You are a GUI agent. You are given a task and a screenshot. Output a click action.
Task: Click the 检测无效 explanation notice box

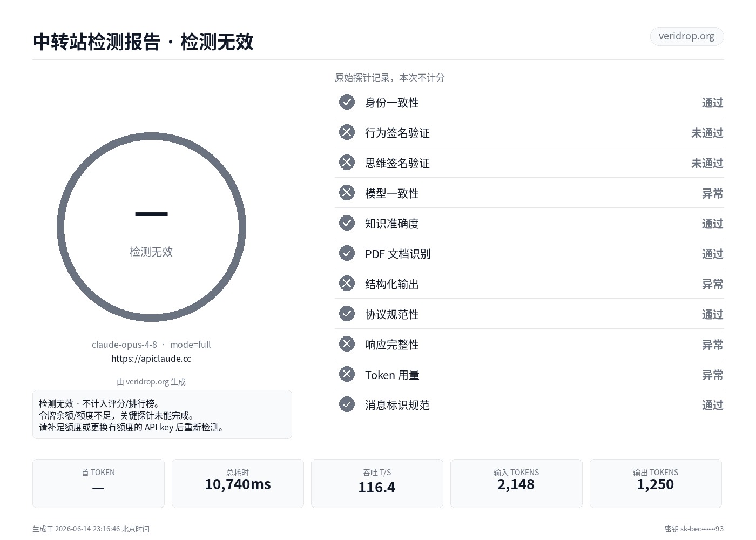[162, 415]
